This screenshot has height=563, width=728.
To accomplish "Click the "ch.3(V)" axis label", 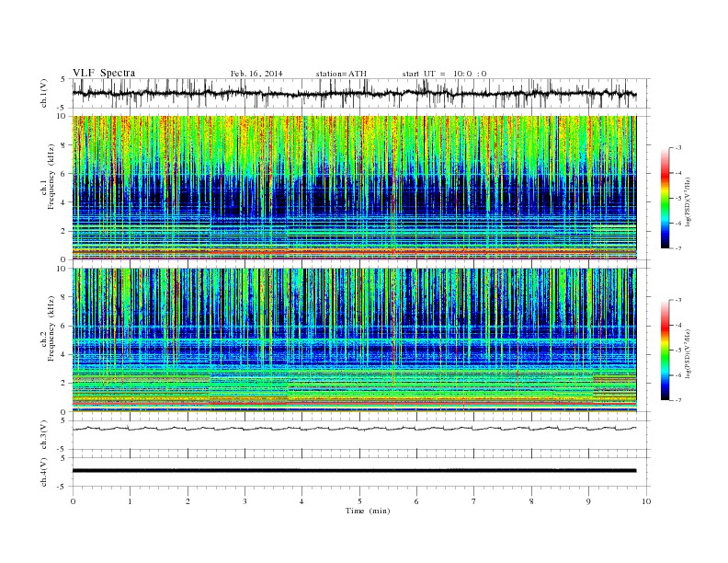I will (x=44, y=435).
